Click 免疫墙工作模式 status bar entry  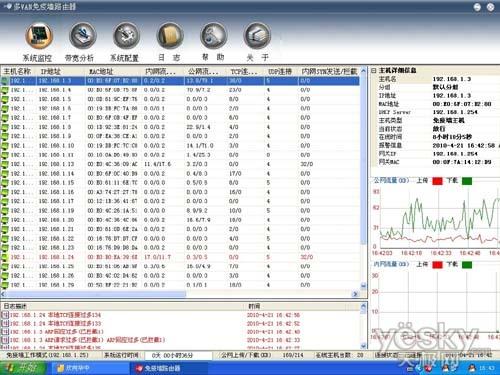[47, 355]
